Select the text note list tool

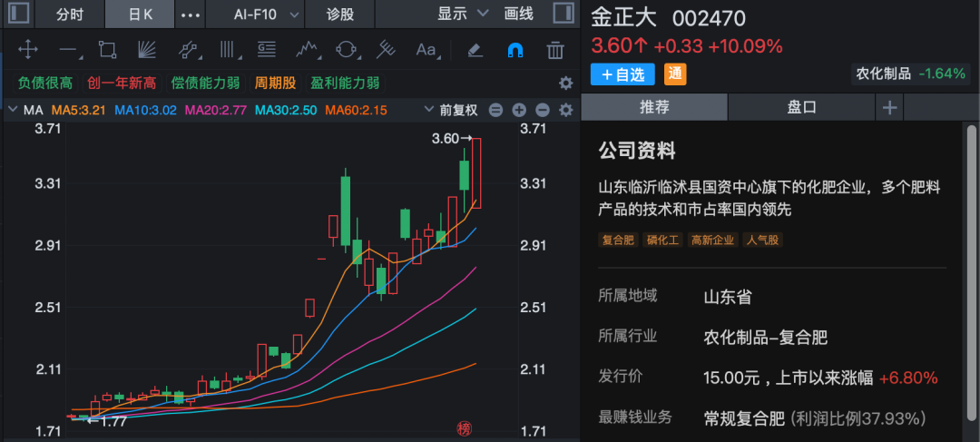[267, 49]
